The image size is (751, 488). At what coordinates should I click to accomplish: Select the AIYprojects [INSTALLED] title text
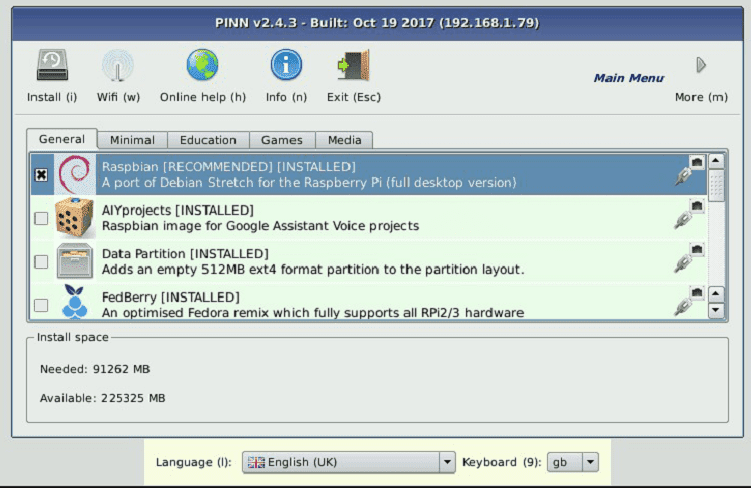[178, 210]
